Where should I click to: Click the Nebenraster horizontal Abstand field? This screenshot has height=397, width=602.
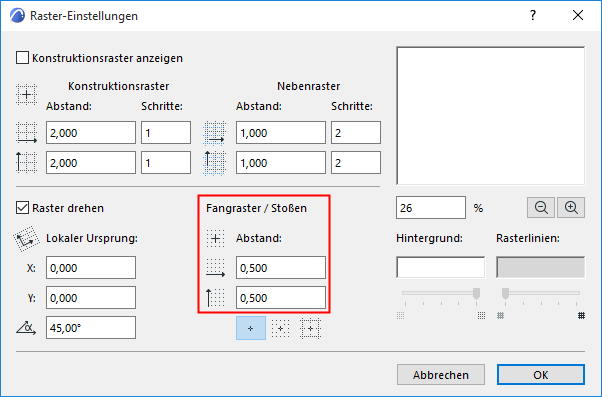tap(281, 133)
